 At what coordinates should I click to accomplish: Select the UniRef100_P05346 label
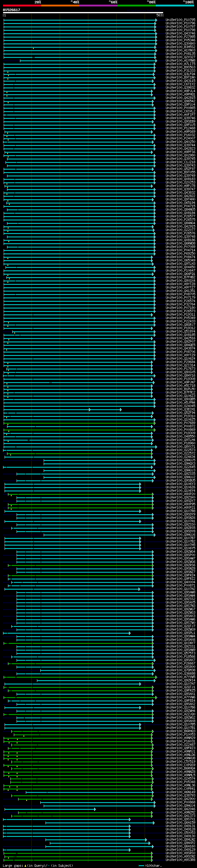coord(180,40)
